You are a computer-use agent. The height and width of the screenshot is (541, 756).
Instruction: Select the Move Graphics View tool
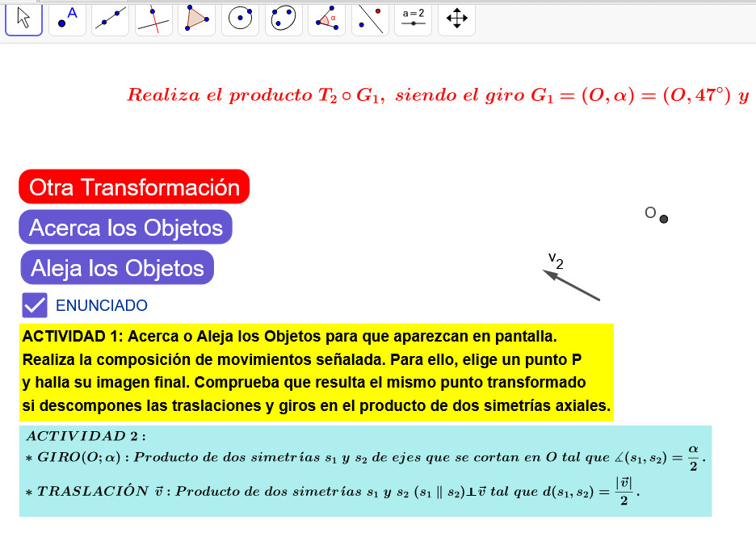(456, 19)
